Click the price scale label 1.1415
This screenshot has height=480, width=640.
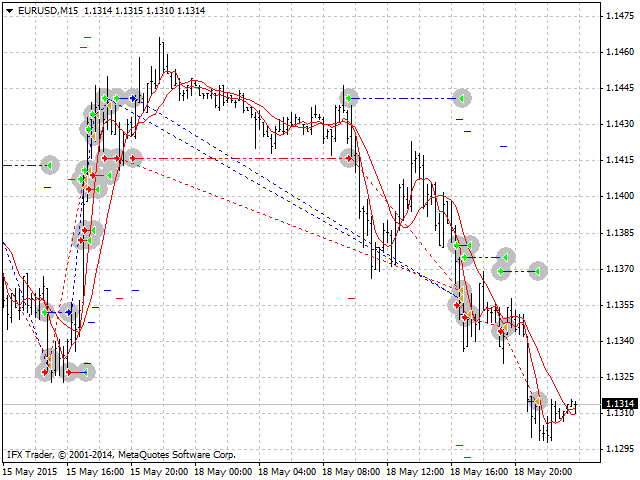point(620,160)
